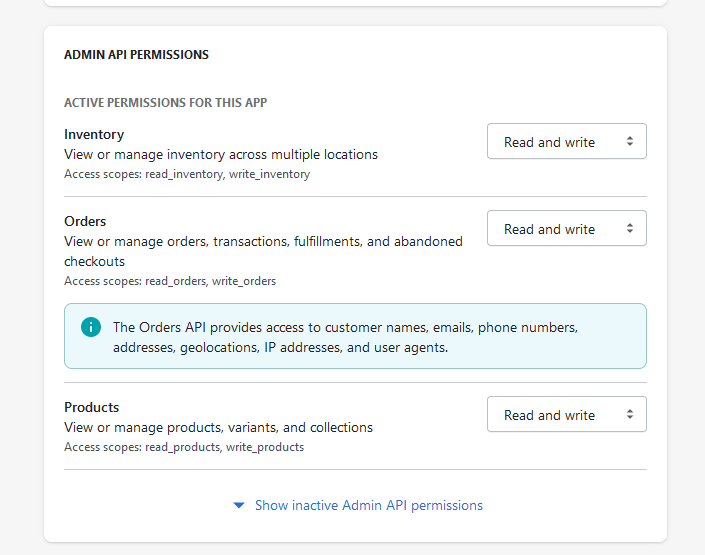Click the Orders permission title
This screenshot has height=555, width=705.
(85, 221)
